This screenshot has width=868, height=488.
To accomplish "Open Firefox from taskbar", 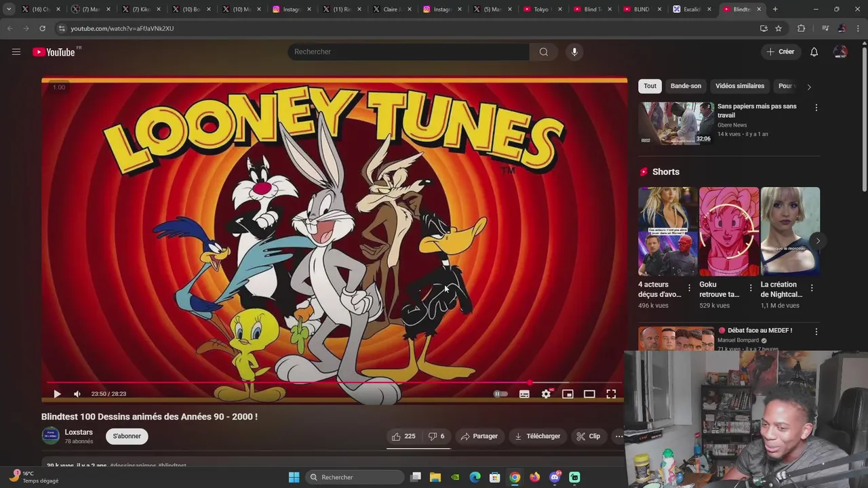I will (x=535, y=477).
